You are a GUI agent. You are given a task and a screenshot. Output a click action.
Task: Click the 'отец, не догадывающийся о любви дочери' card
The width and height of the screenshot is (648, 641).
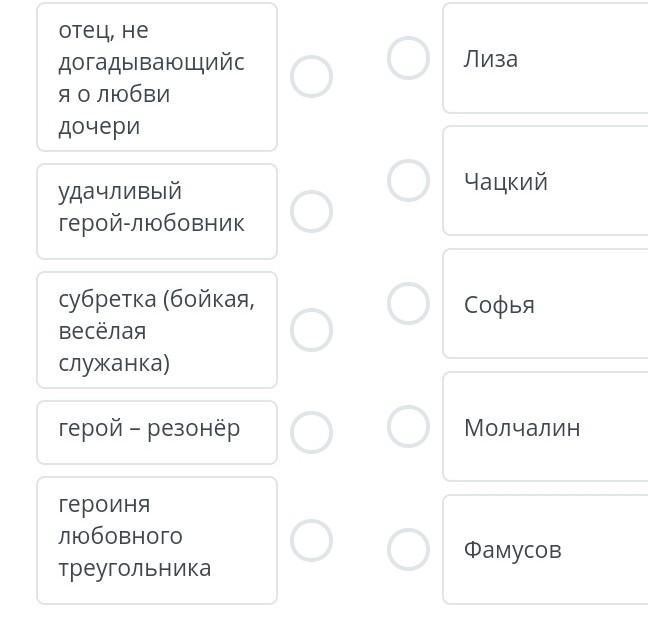pos(157,77)
